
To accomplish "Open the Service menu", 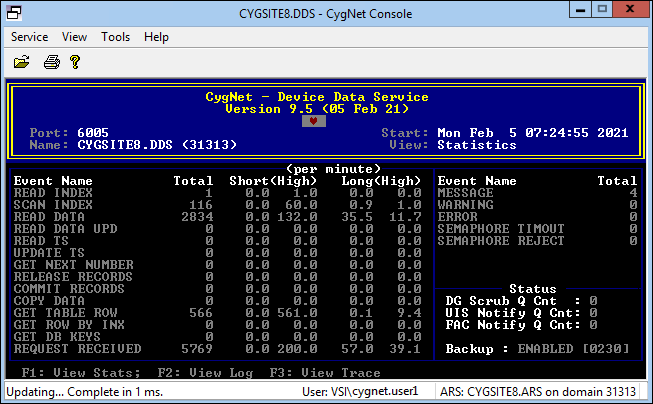I will pos(30,37).
